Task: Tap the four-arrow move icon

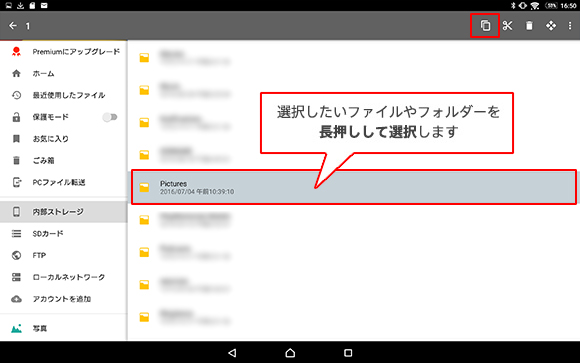Action: (x=551, y=26)
